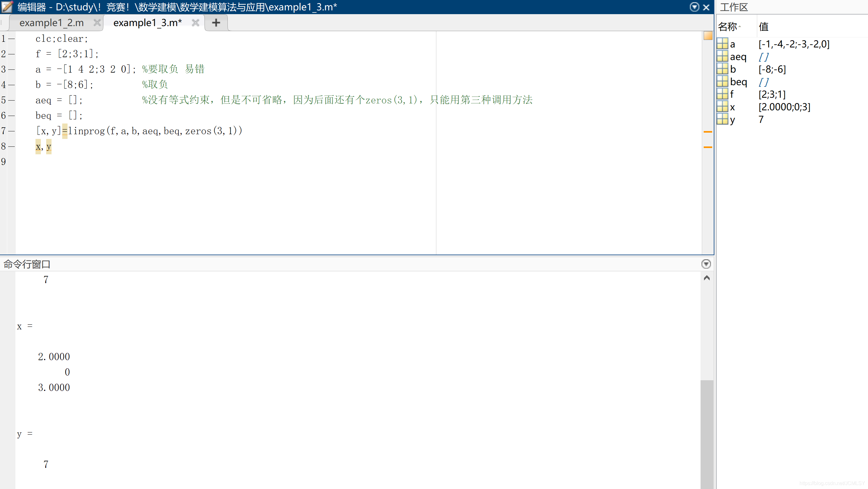Close the example1_3.m* tab

(x=195, y=23)
